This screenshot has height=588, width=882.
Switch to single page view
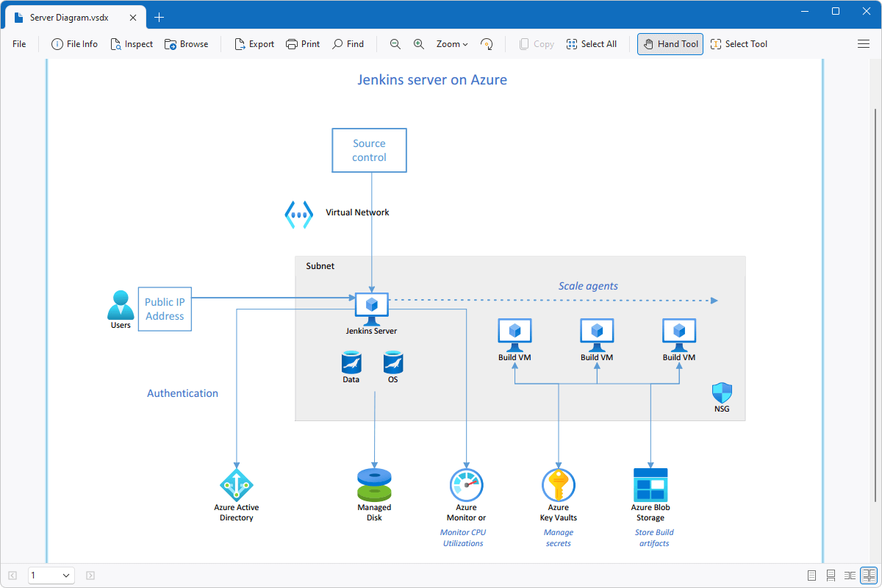pos(811,576)
